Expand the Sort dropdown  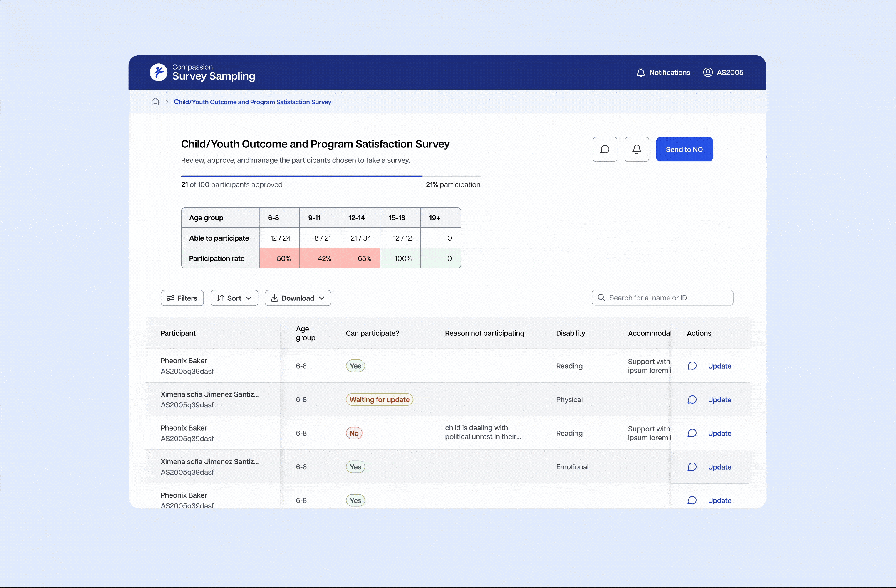[x=234, y=298]
